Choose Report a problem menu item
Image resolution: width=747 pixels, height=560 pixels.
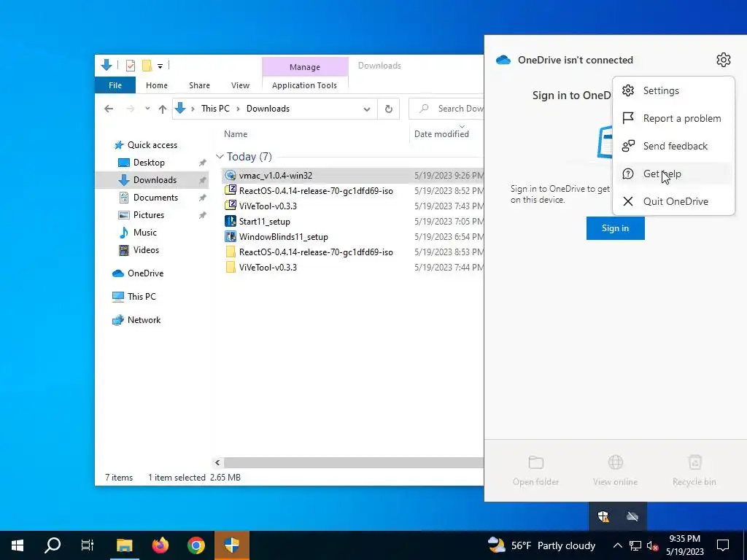click(x=673, y=118)
